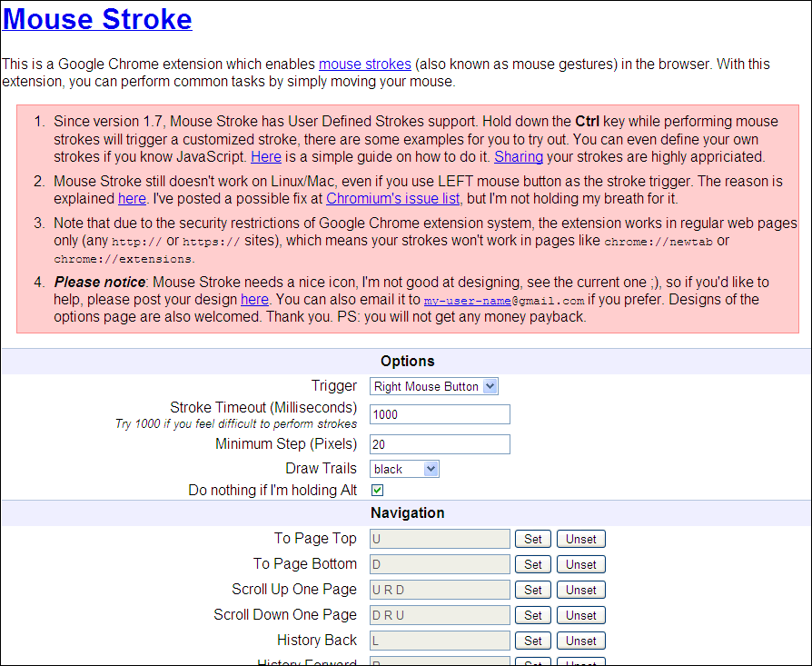The image size is (812, 666).
Task: Click the my-user-name email link
Action: [x=467, y=301]
